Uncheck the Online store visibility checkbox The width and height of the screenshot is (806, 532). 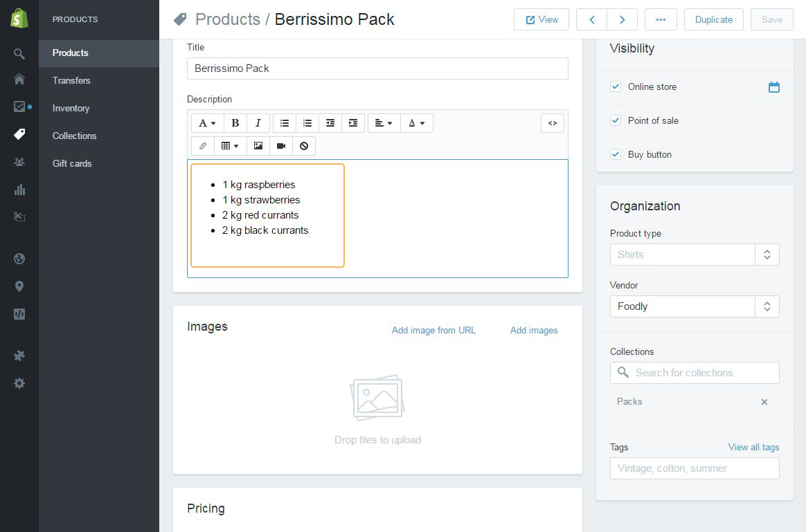coord(616,86)
